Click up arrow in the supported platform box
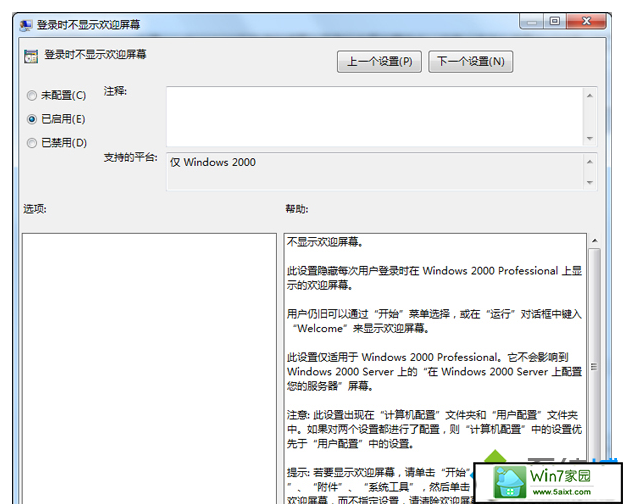 590,161
